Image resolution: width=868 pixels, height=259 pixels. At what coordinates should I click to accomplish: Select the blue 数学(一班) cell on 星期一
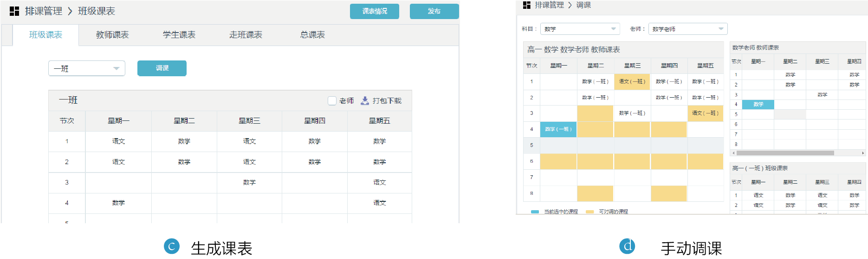pyautogui.click(x=558, y=129)
